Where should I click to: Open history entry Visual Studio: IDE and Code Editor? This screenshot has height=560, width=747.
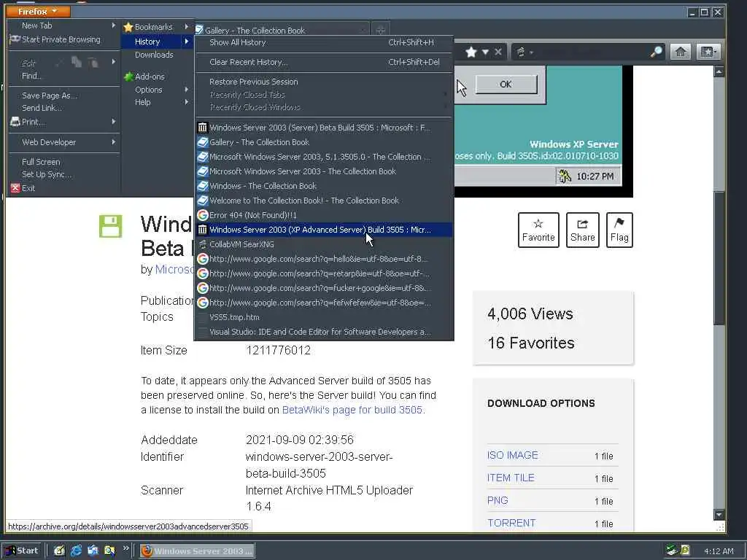(324, 332)
